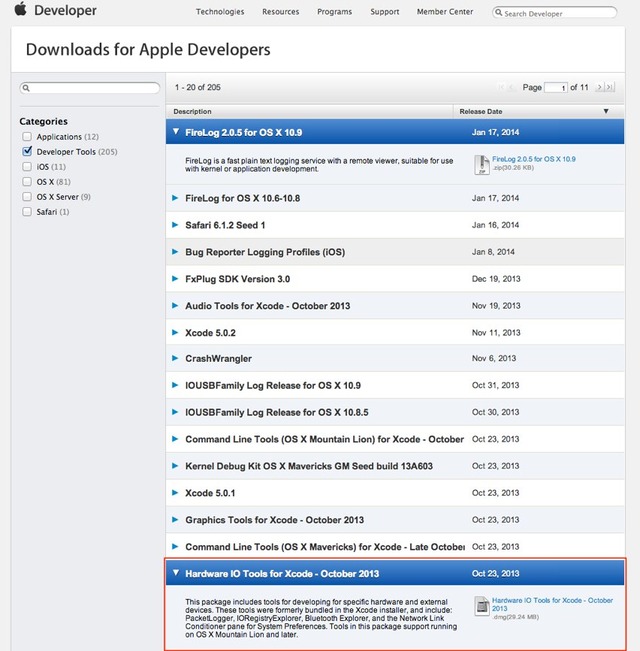640x651 pixels.
Task: Go to the next page arrow
Action: coord(599,87)
